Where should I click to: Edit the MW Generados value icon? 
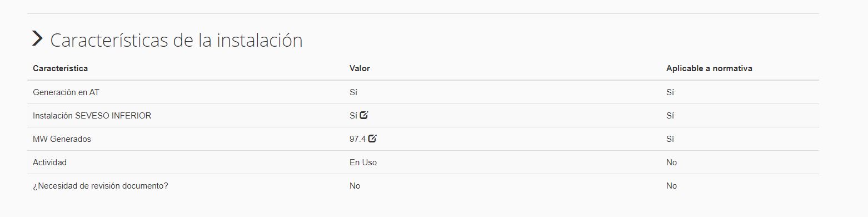tap(372, 139)
